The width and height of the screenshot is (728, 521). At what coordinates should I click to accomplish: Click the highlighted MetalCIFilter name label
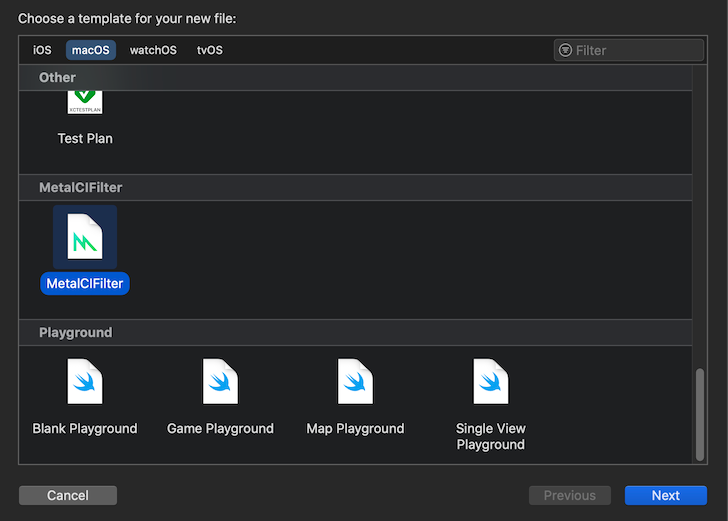click(x=85, y=283)
